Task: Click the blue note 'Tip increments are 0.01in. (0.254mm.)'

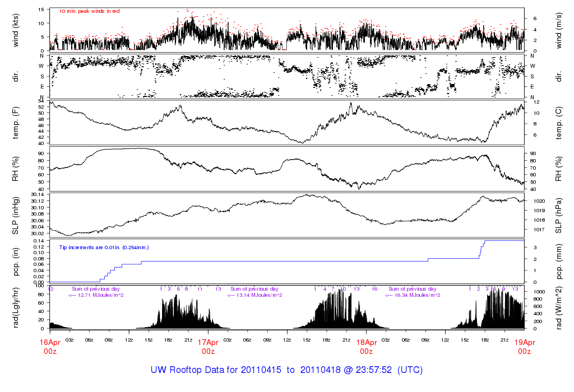Action: point(104,248)
